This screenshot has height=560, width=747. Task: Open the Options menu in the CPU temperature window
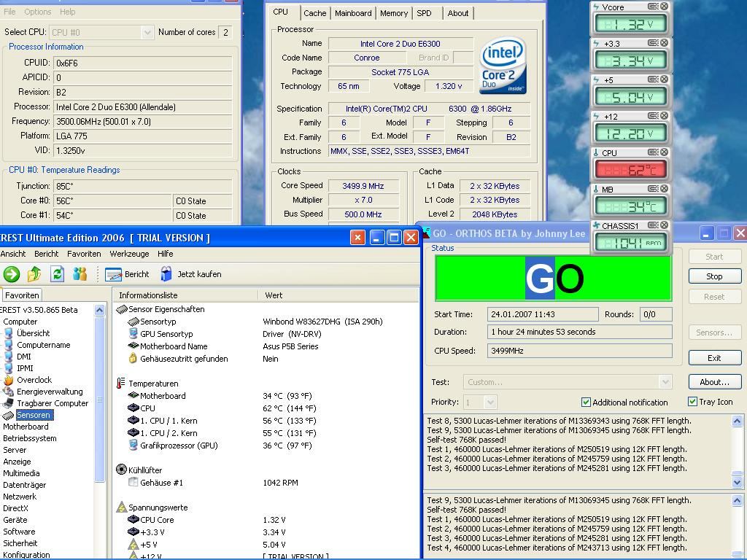click(38, 12)
